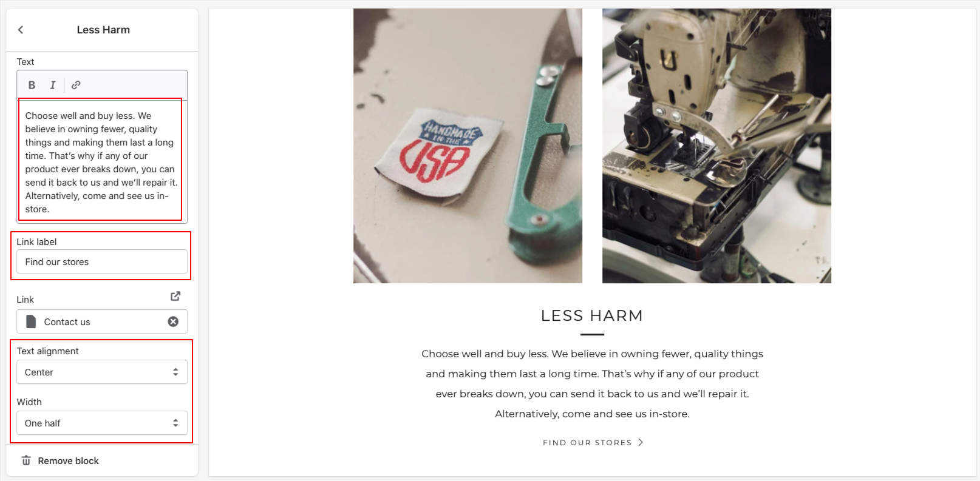Click the LESS HARM heading in preview
Viewport: 980px width, 481px height.
(592, 315)
